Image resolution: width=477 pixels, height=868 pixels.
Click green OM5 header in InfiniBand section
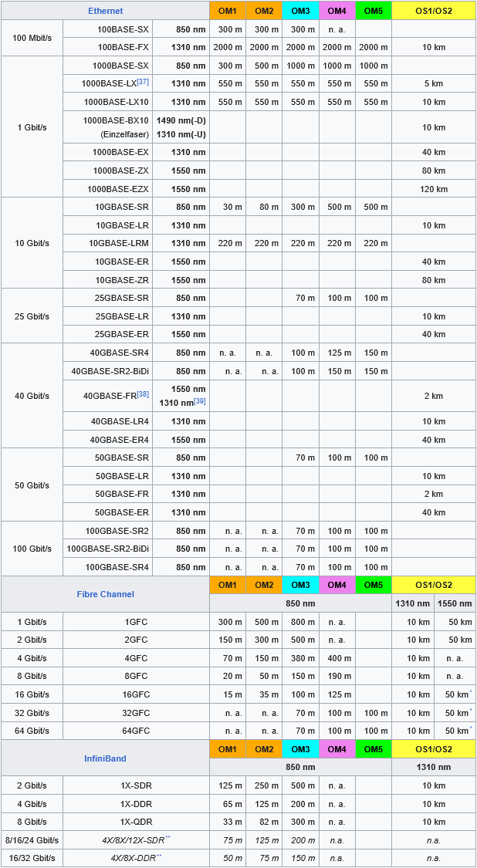pos(373,749)
